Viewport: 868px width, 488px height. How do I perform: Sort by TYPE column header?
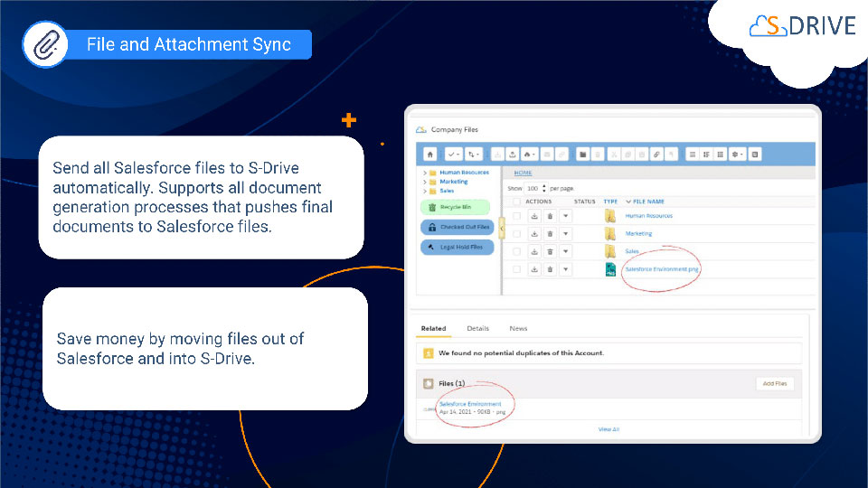coord(610,202)
